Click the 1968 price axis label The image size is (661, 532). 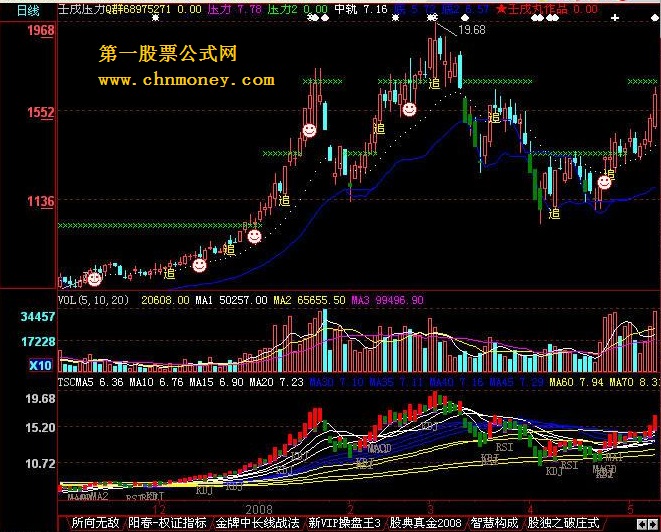(x=41, y=30)
